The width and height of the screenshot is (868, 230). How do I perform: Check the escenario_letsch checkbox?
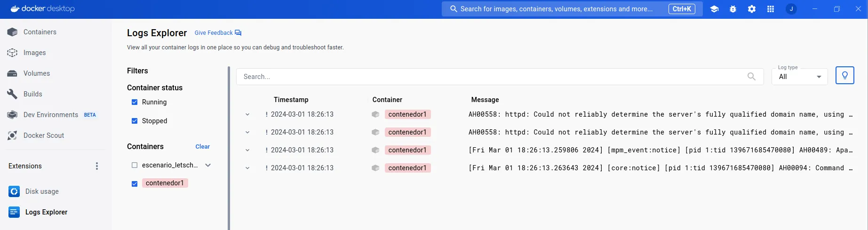coord(135,165)
